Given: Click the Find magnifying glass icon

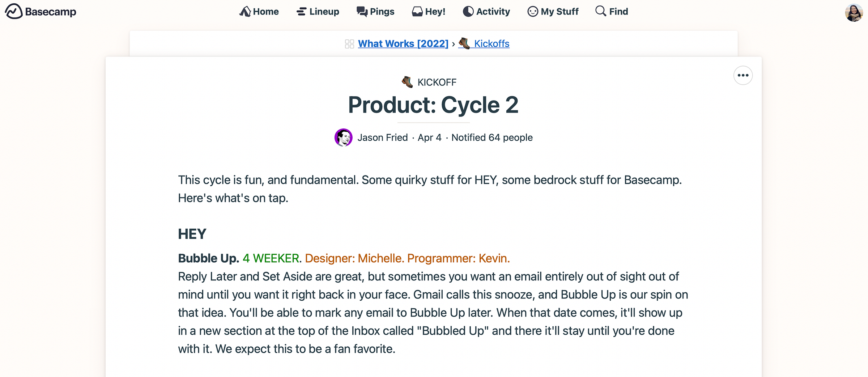Looking at the screenshot, I should pos(600,11).
